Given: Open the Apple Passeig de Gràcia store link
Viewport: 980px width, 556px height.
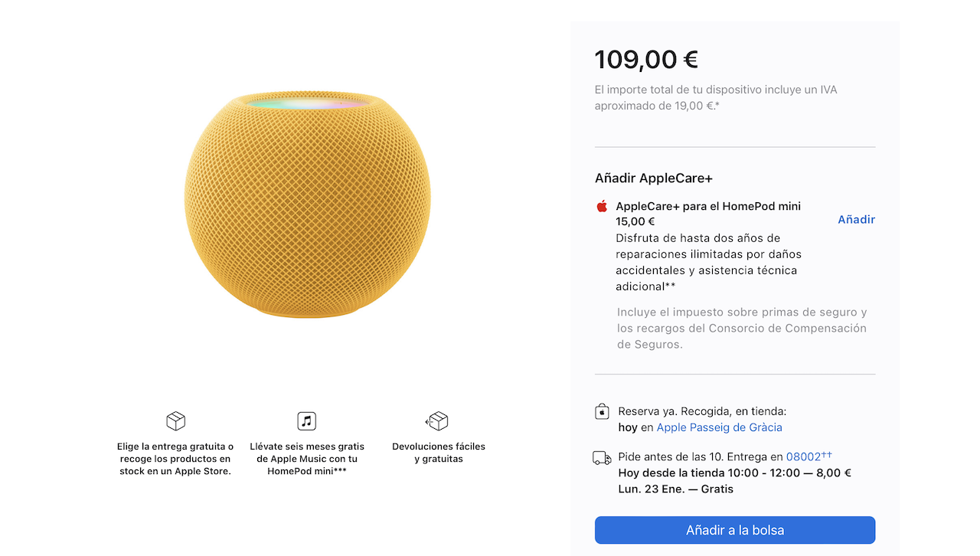Looking at the screenshot, I should pyautogui.click(x=719, y=427).
